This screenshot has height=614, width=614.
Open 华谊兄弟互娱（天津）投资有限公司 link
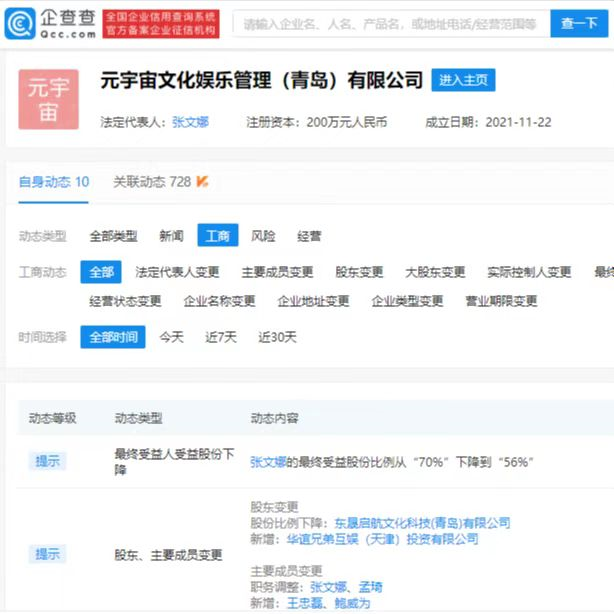[382, 539]
